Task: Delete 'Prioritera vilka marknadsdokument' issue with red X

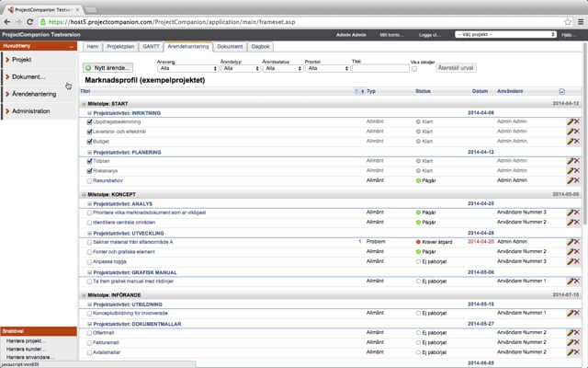Action: pos(577,213)
